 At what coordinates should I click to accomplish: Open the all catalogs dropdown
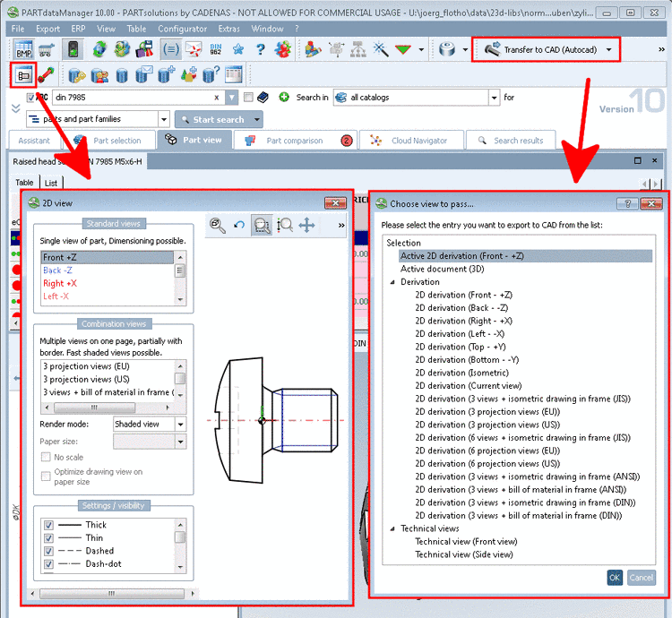pyautogui.click(x=494, y=98)
